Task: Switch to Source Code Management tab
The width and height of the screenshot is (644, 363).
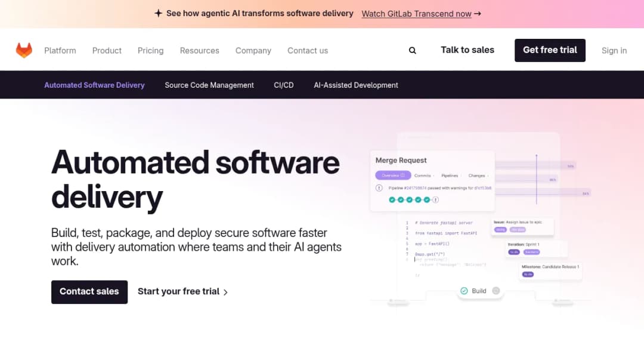Action: [x=209, y=85]
